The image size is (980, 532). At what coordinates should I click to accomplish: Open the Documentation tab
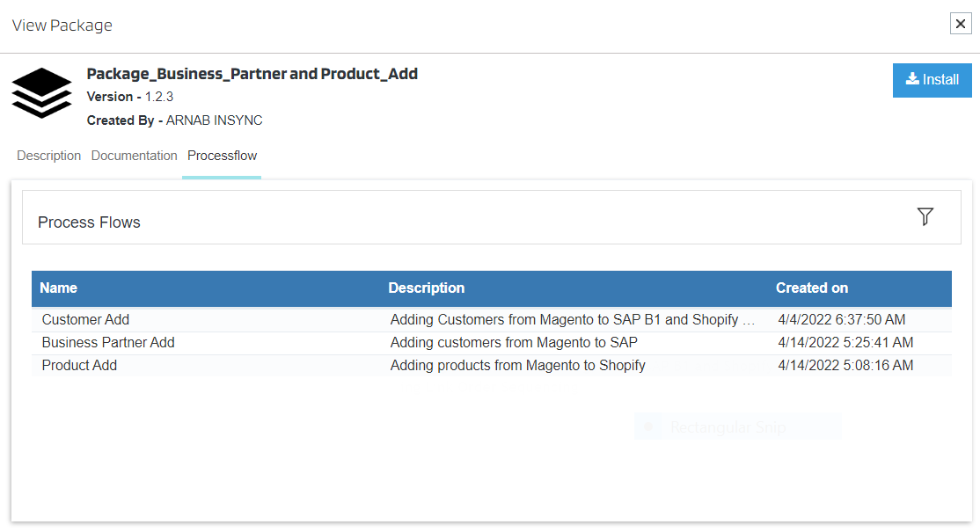coord(135,156)
